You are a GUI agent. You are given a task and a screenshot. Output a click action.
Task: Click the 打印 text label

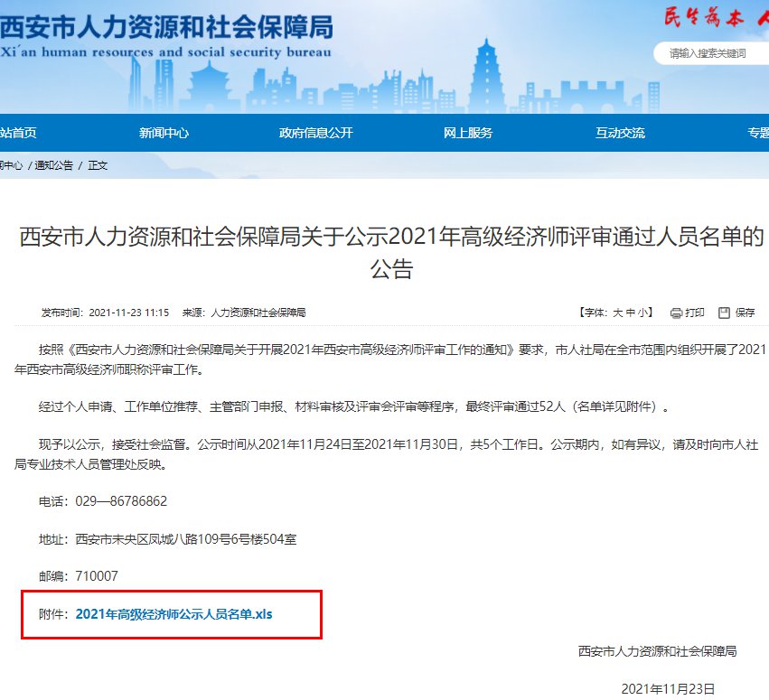[x=695, y=313]
